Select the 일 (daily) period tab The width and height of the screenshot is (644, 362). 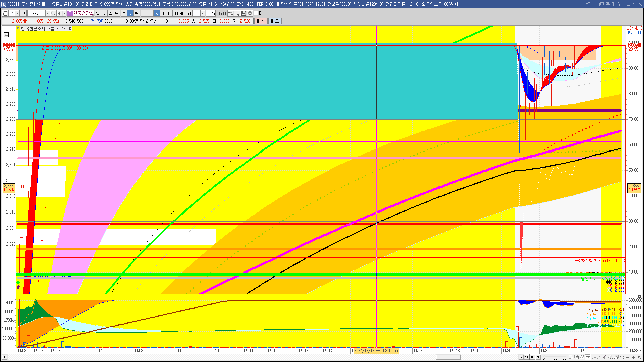point(98,13)
